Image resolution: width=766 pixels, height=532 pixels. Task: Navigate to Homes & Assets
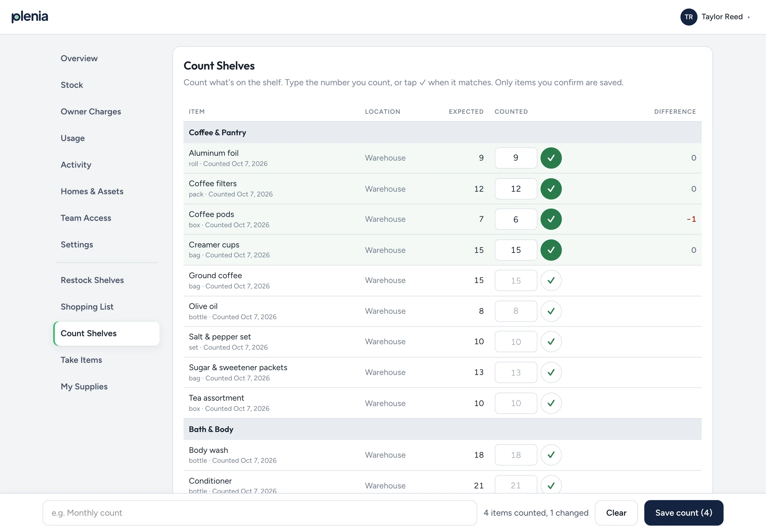pyautogui.click(x=92, y=191)
